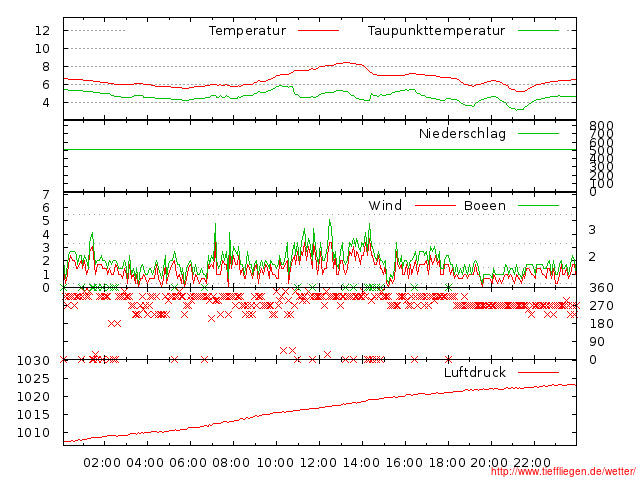Click the green Niederschlag legend line sample

coord(538,133)
